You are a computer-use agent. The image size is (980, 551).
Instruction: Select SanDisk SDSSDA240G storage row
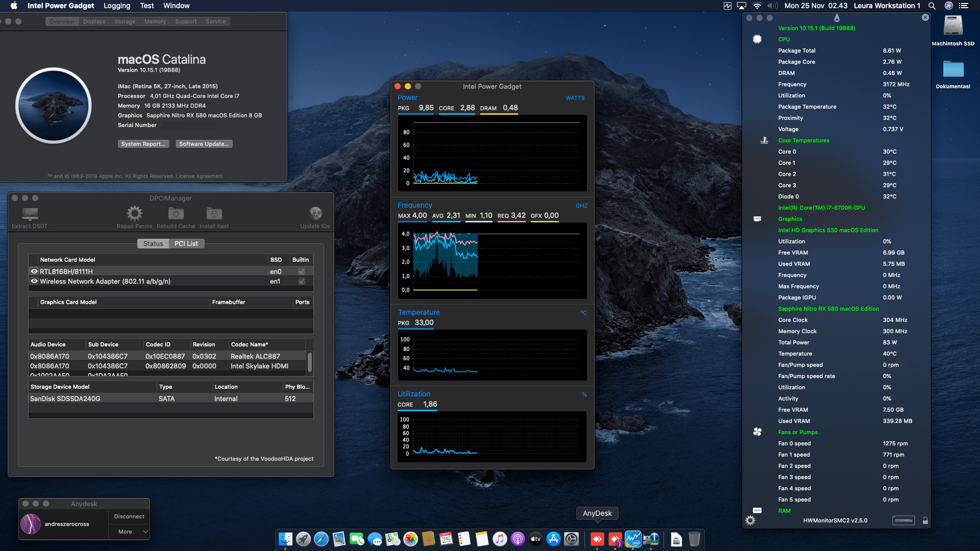[x=171, y=398]
